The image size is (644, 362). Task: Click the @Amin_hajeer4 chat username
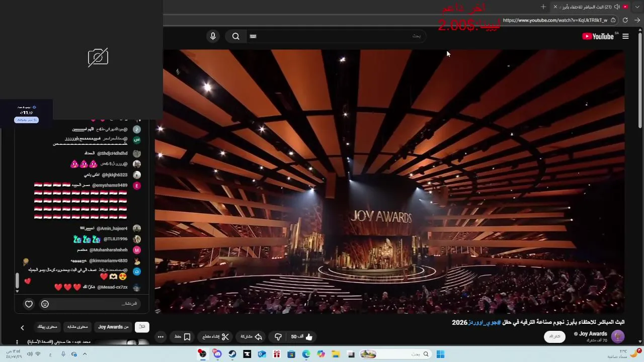[x=112, y=228]
